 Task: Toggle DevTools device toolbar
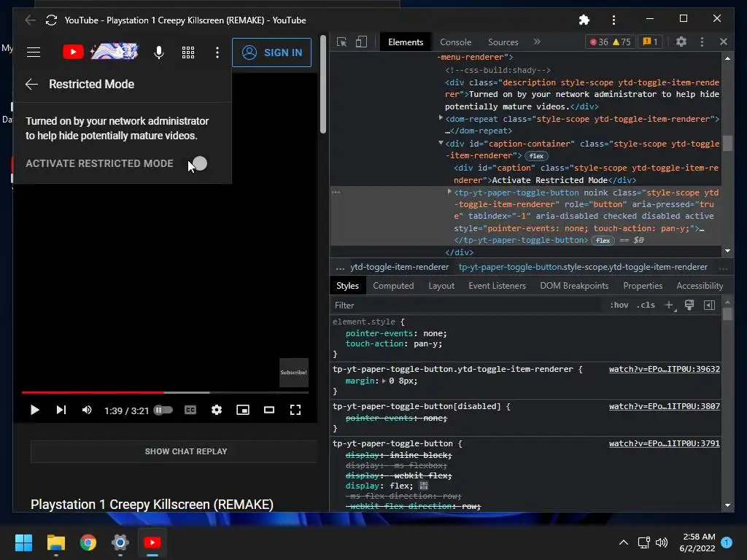click(x=362, y=42)
